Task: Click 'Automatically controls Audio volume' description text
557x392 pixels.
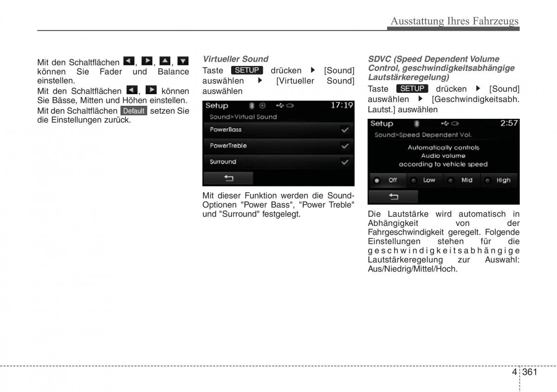Action: pyautogui.click(x=443, y=152)
